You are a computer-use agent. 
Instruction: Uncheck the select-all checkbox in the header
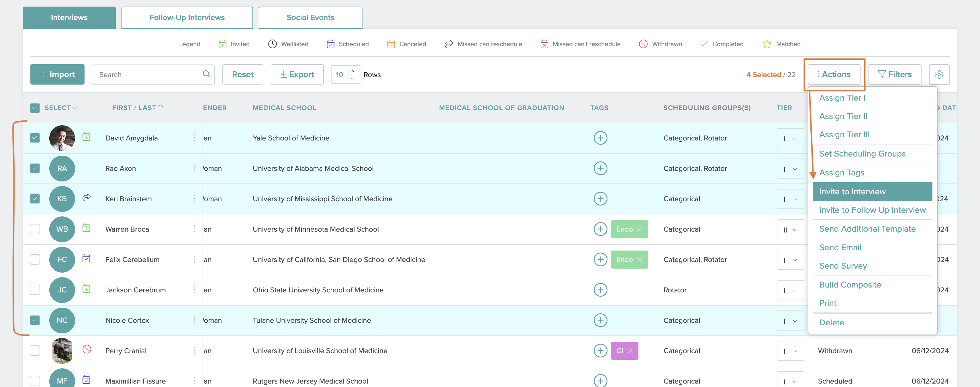(35, 108)
